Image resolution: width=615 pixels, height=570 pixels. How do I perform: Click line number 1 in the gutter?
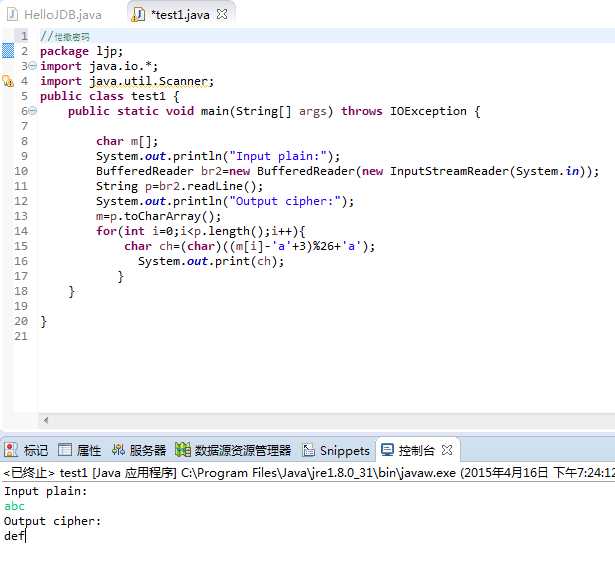click(24, 36)
